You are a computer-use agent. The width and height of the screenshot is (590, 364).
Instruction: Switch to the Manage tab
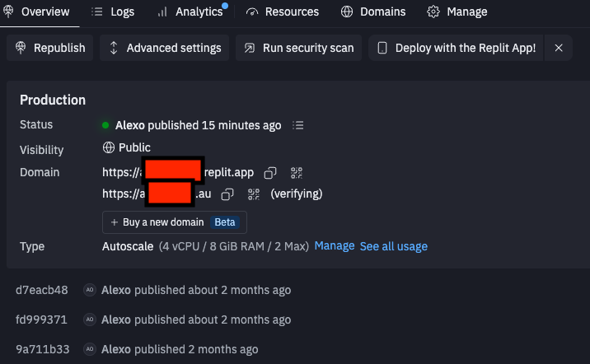coord(457,12)
